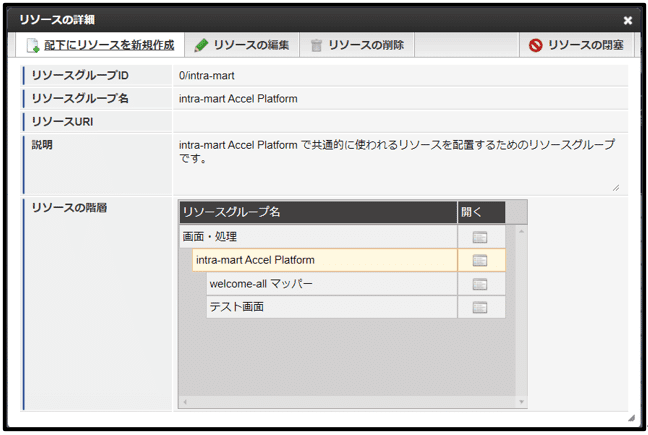This screenshot has width=648, height=435.
Task: Open the 画面・処理 row detail icon
Action: [x=480, y=237]
